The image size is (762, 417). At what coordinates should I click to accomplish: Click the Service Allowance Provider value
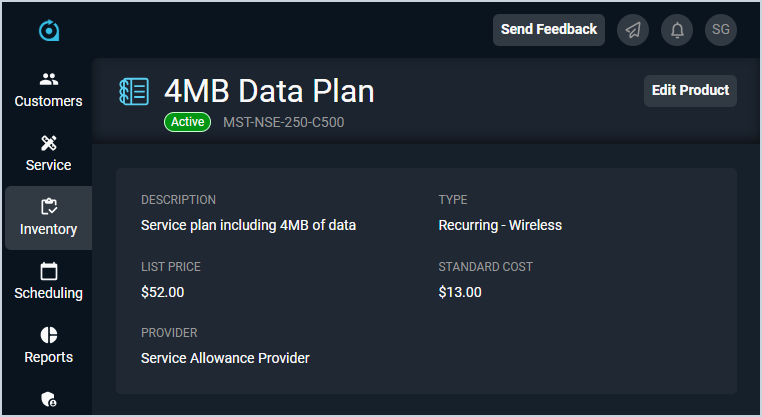coord(225,358)
